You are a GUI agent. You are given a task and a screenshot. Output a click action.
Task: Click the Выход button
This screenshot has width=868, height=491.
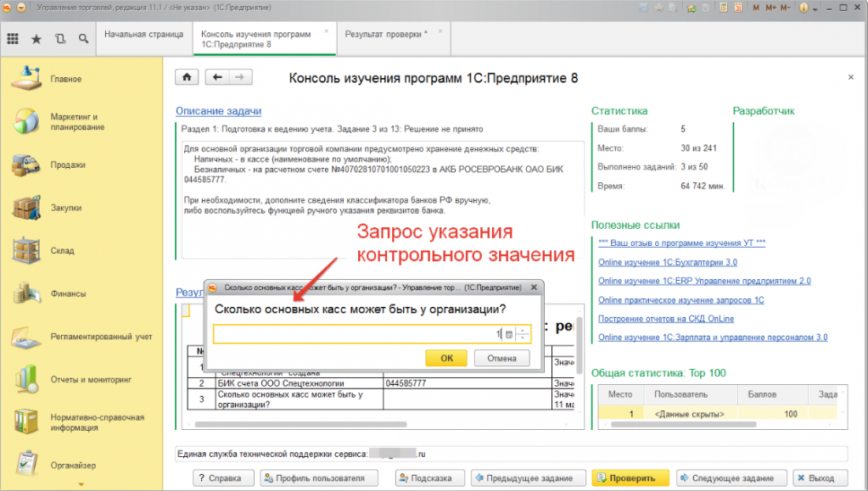[x=821, y=477]
